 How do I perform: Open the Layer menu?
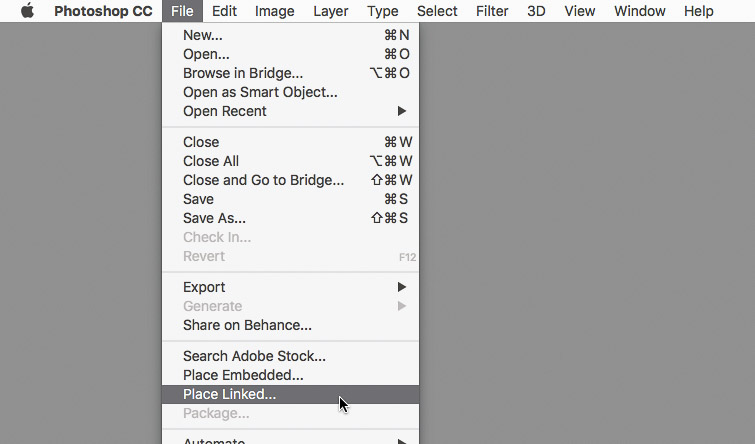tap(331, 11)
